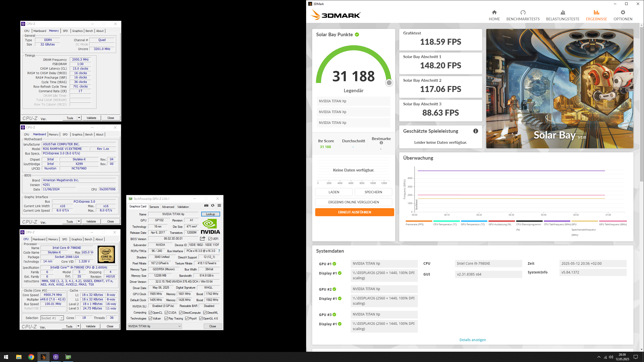Click the SPEICHERN button
The height and width of the screenshot is (362, 644).
[373, 192]
